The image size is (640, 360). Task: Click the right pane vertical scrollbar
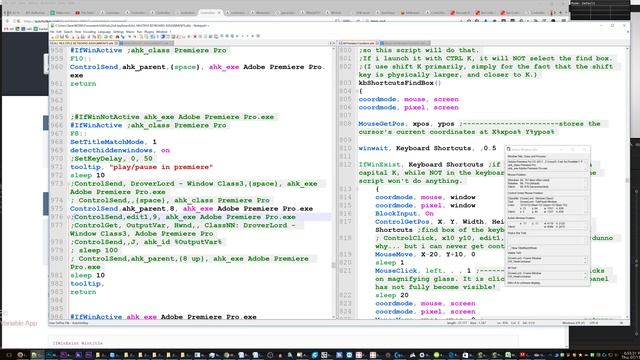(627, 184)
